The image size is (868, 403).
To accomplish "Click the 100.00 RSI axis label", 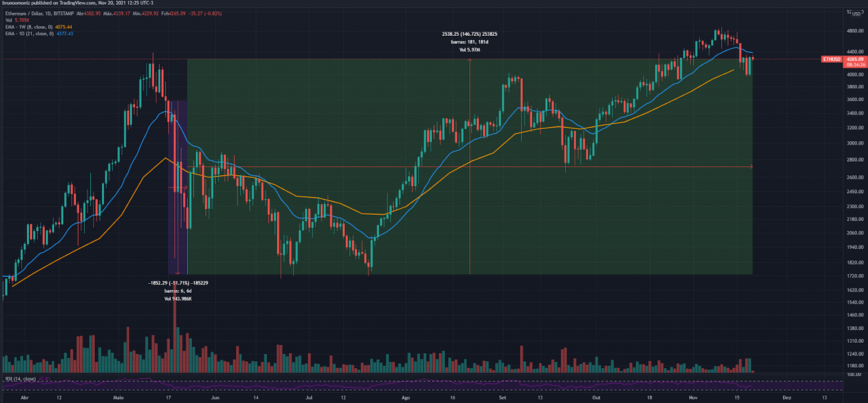I will (855, 374).
